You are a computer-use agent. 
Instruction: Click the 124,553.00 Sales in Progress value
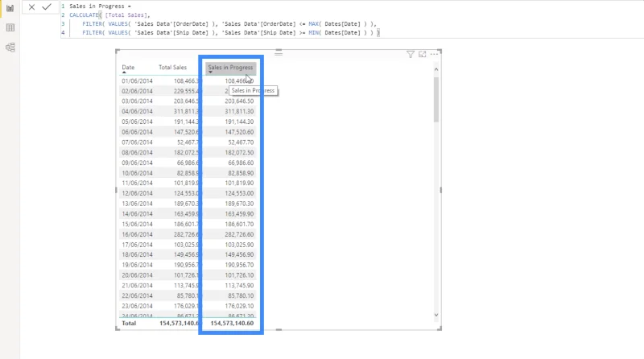[239, 193]
